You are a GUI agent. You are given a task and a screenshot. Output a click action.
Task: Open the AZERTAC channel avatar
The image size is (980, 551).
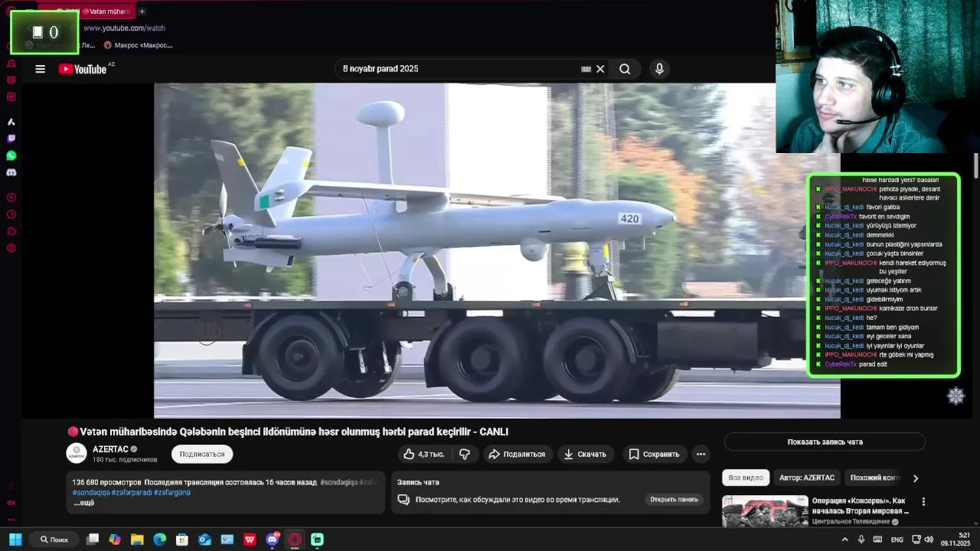pos(77,453)
